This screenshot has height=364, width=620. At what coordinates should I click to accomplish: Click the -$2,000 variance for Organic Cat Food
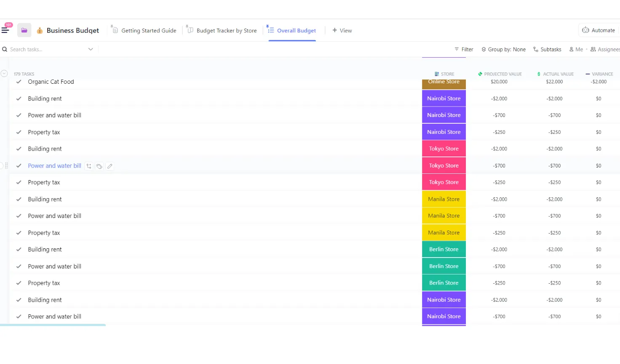coord(599,82)
